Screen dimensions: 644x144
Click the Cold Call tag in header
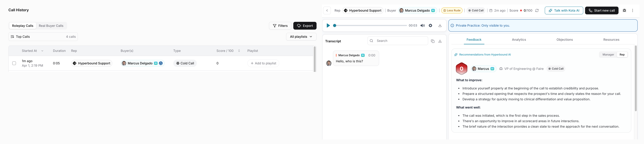[x=476, y=10]
